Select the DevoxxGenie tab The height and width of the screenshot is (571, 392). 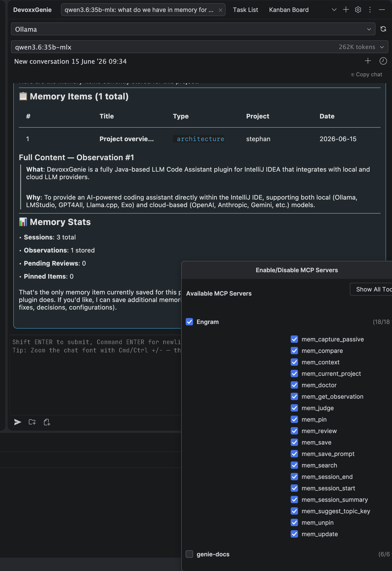[33, 10]
